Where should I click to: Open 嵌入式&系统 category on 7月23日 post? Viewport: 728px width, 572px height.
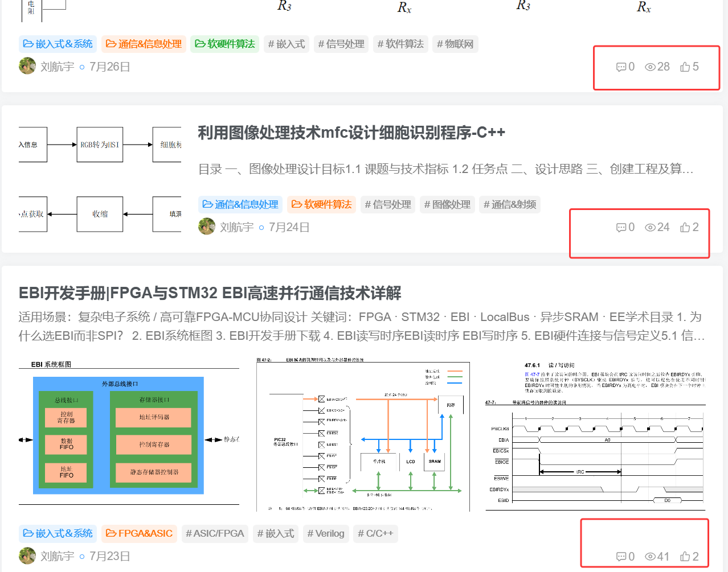(x=58, y=533)
